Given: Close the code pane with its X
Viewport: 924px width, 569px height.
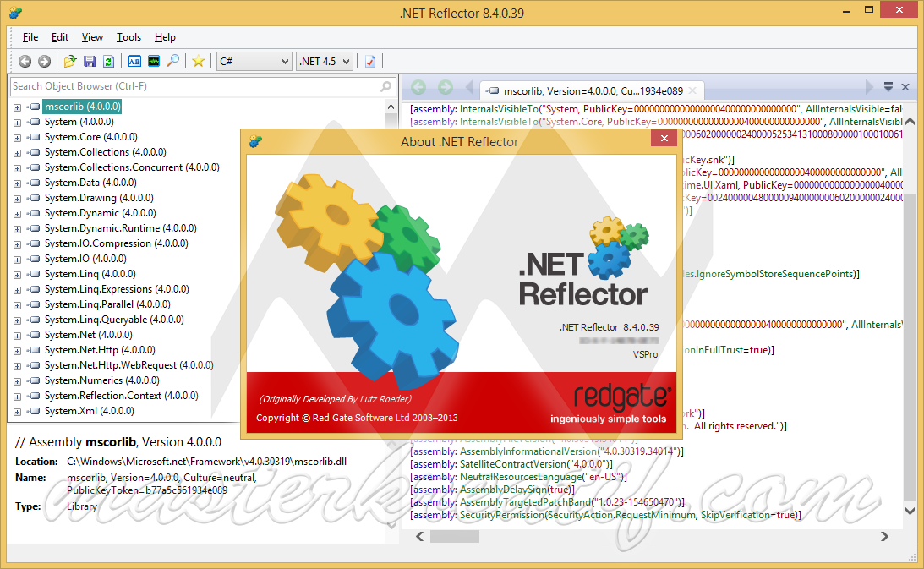Looking at the screenshot, I should point(905,87).
